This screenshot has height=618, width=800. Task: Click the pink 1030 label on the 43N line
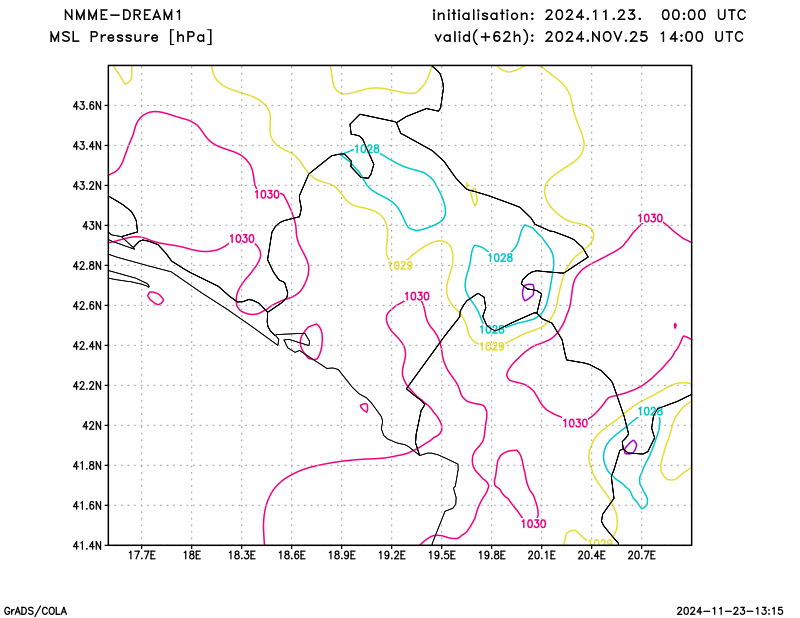click(650, 218)
